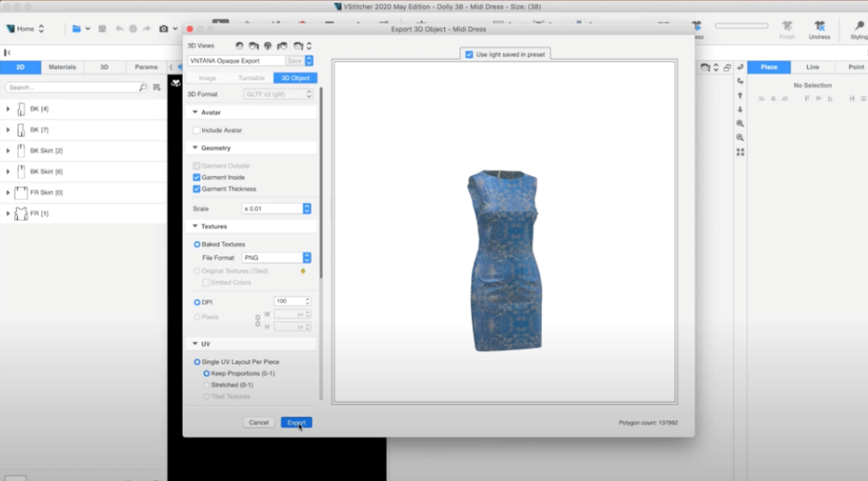Click the Undress toolbar icon
This screenshot has width=868, height=481.
[818, 28]
